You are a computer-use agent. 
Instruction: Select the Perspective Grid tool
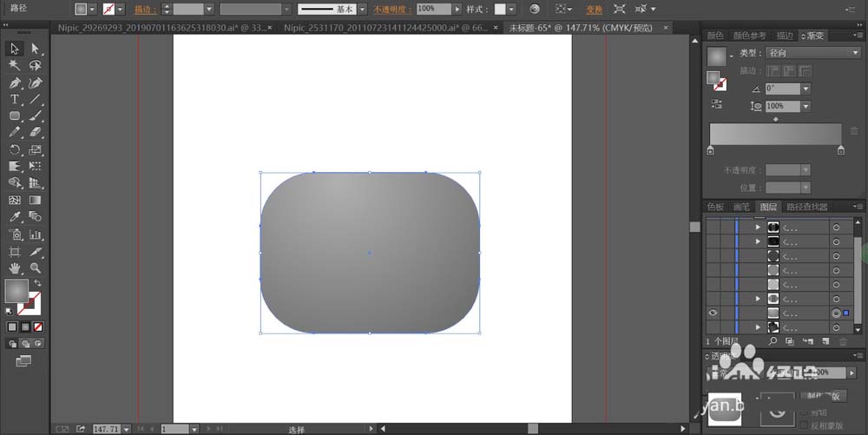[36, 182]
